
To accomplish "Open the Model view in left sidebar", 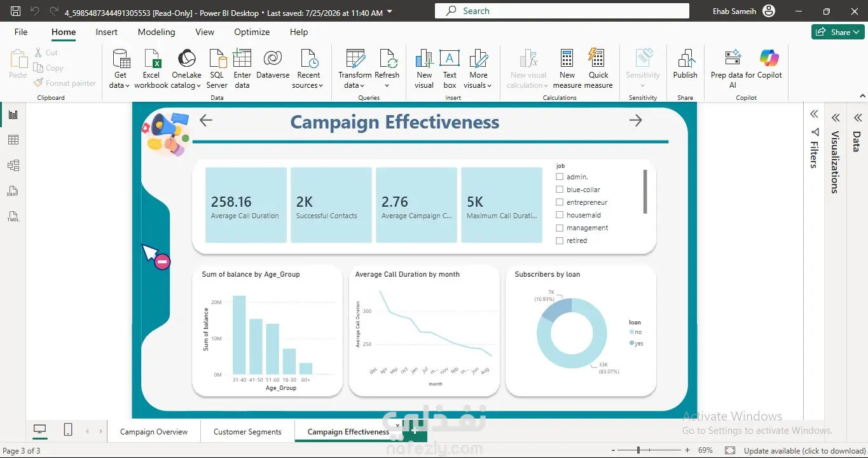I will click(13, 165).
